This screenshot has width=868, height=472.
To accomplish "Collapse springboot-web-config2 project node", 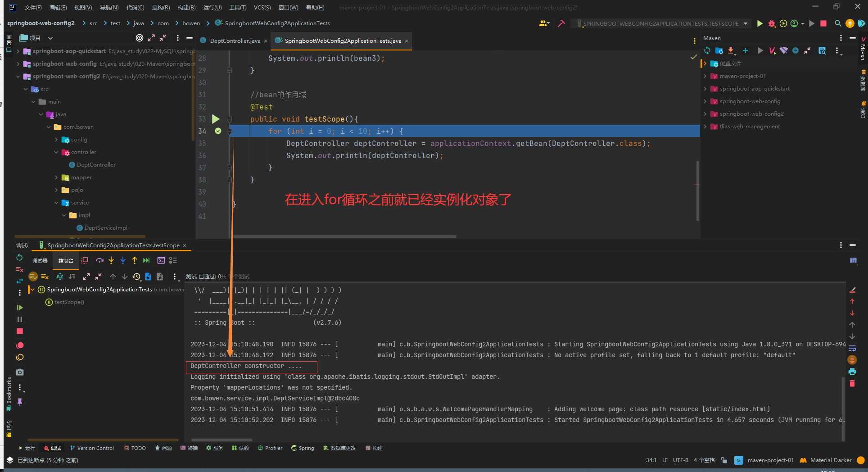I will point(18,77).
